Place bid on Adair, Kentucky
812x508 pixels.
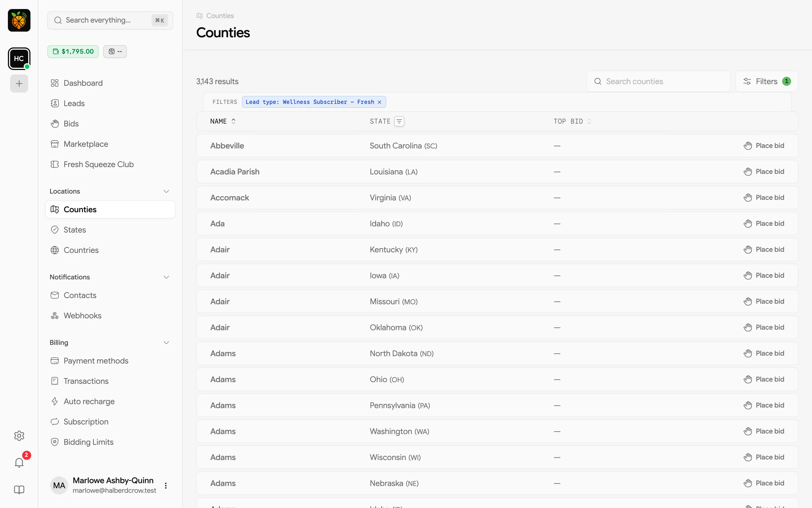[x=764, y=249]
